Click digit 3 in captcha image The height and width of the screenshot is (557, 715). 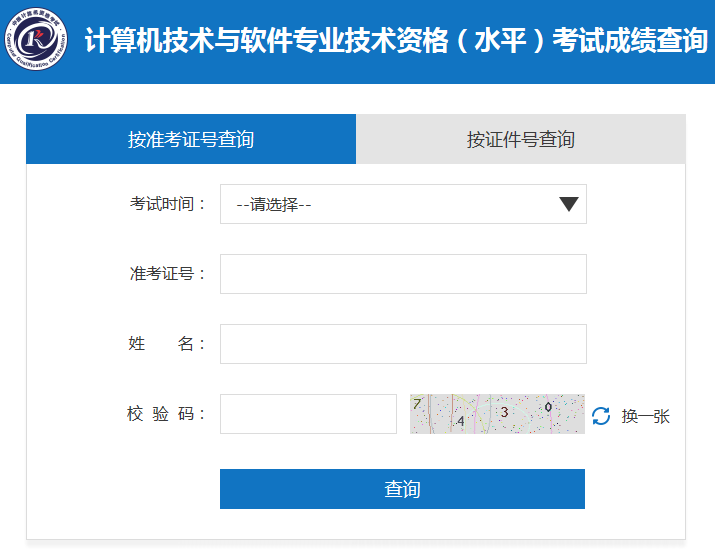click(504, 412)
